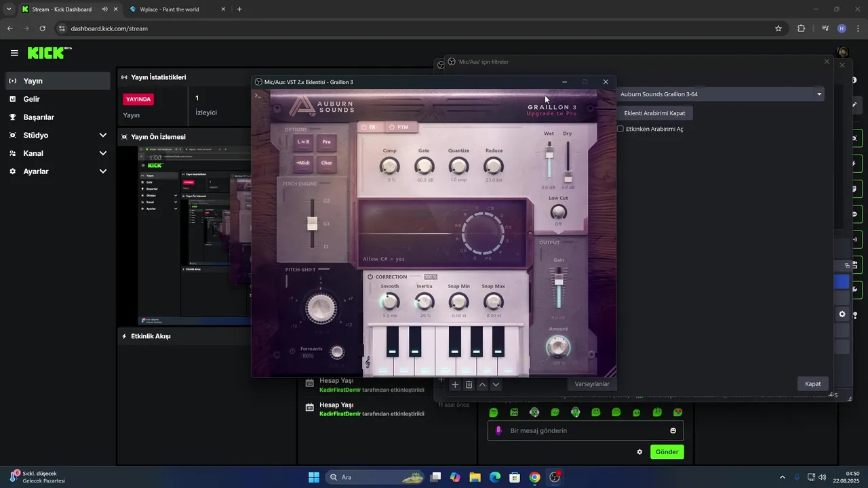Click the Snap Max knob
The height and width of the screenshot is (488, 868).
coord(494,302)
